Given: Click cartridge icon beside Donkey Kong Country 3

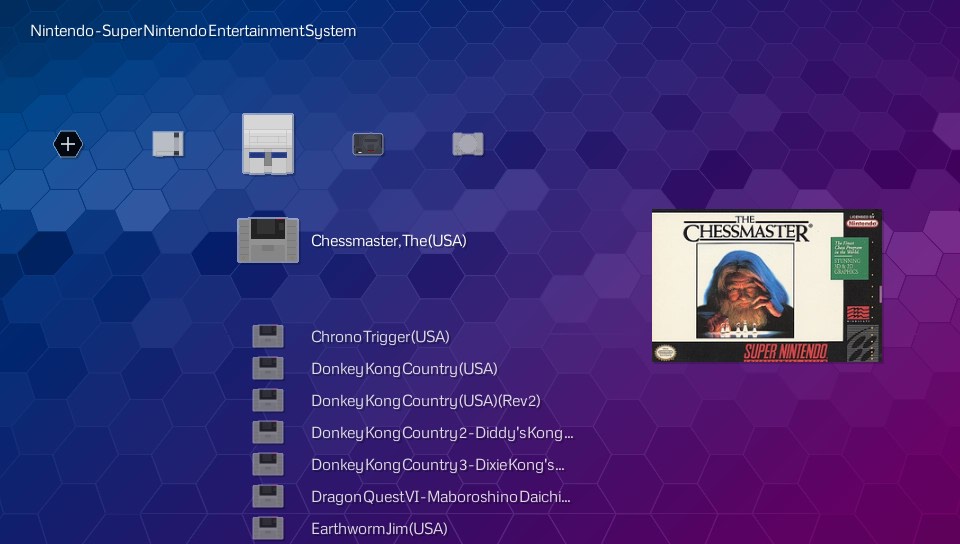Looking at the screenshot, I should coord(268,464).
